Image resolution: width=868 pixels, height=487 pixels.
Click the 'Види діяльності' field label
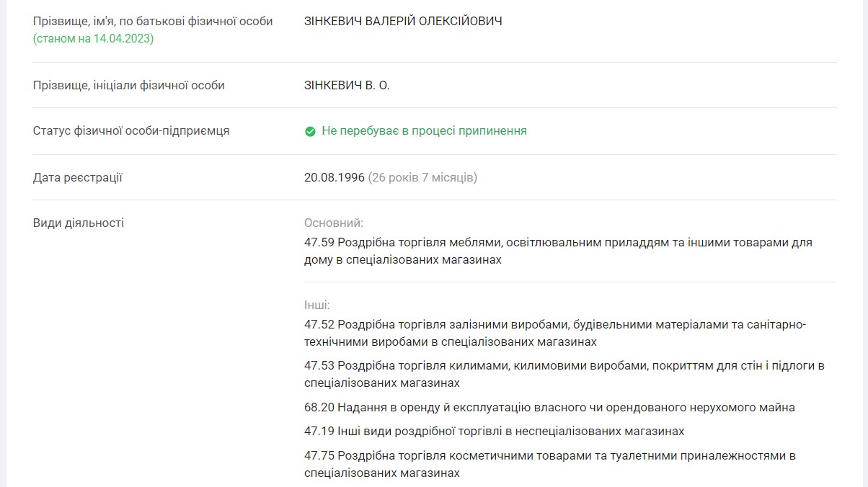pos(79,223)
